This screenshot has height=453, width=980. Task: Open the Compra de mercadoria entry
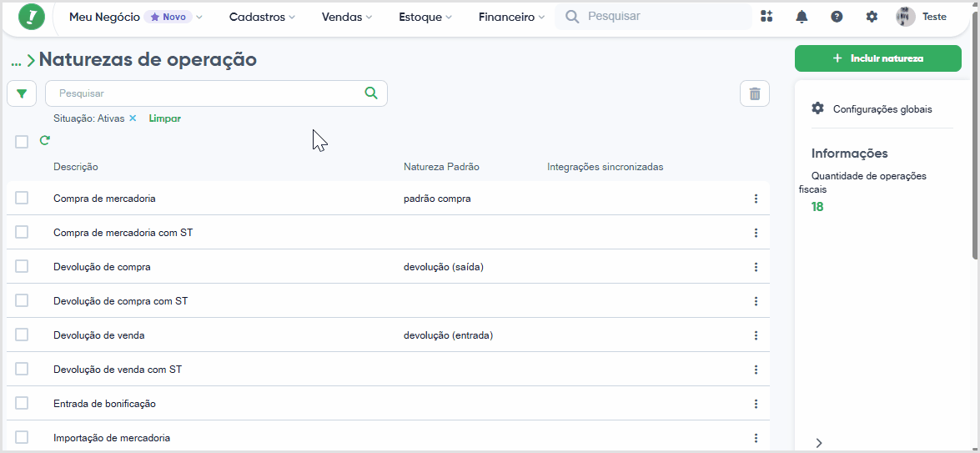point(104,199)
